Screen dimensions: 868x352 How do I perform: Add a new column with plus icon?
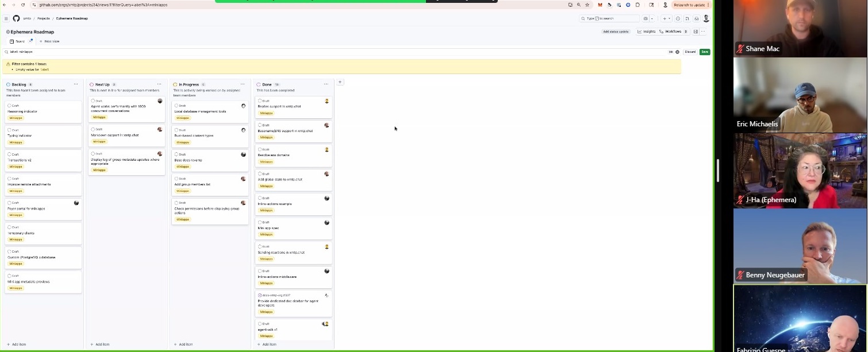coord(340,82)
